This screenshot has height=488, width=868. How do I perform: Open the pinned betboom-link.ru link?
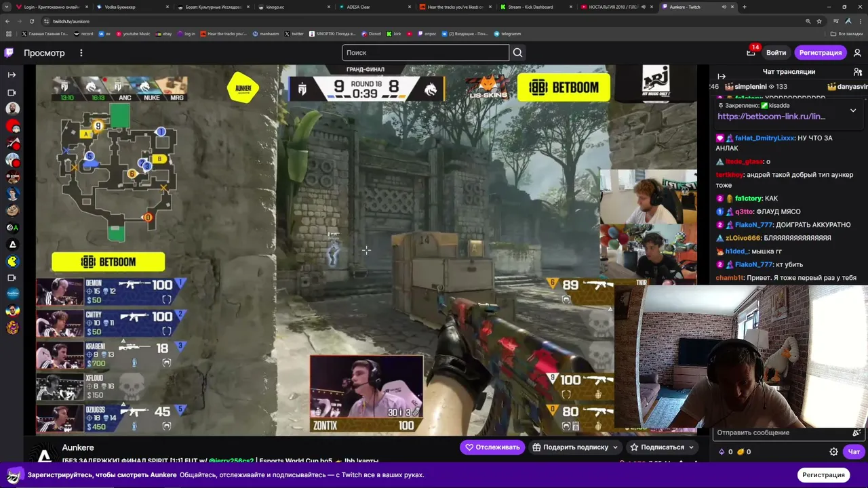coord(771,117)
